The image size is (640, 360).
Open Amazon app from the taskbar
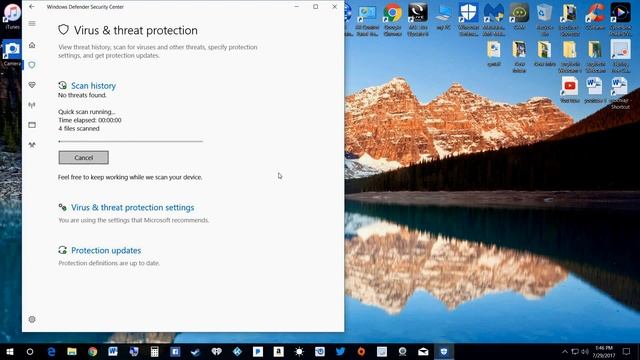279,351
